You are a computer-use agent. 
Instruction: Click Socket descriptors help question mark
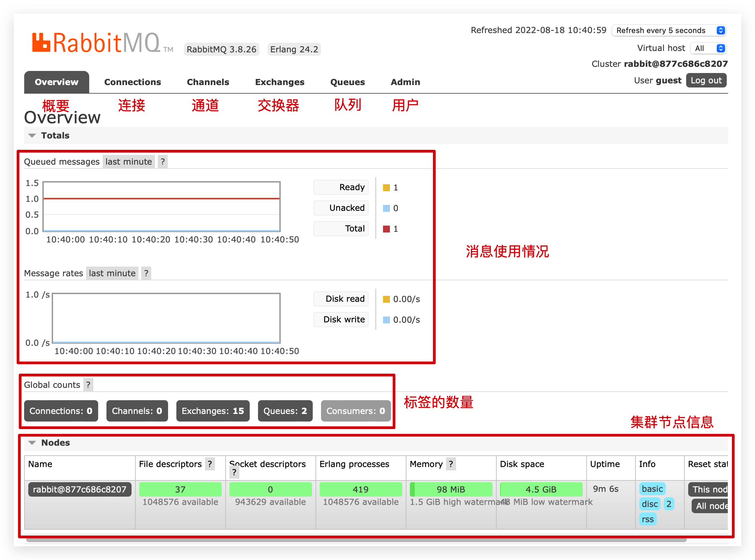(234, 472)
